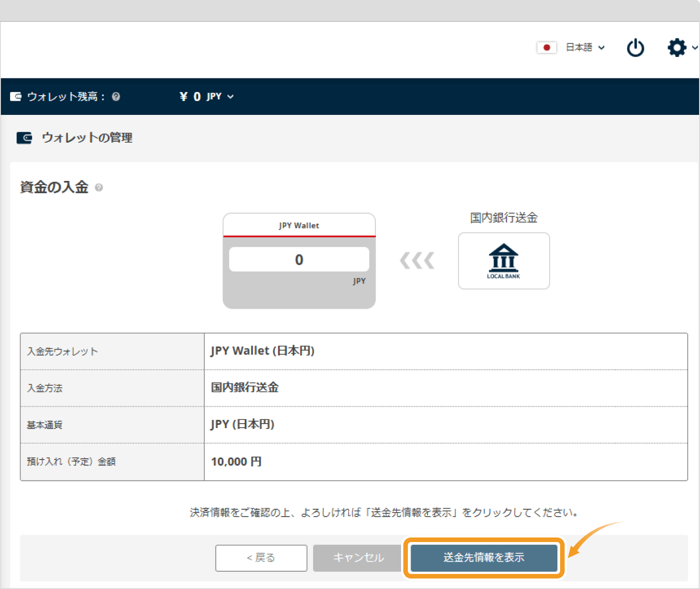The width and height of the screenshot is (700, 589).
Task: Go back with the 戻る button
Action: pyautogui.click(x=261, y=558)
